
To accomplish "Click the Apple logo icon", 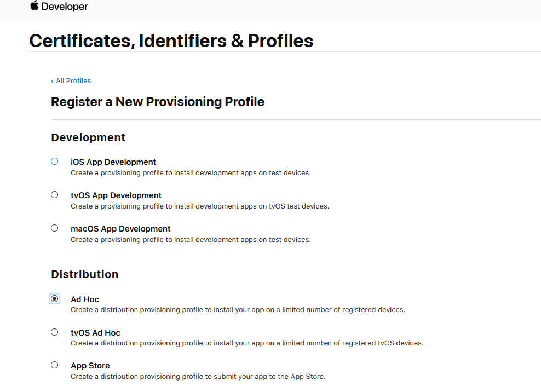I will [34, 6].
